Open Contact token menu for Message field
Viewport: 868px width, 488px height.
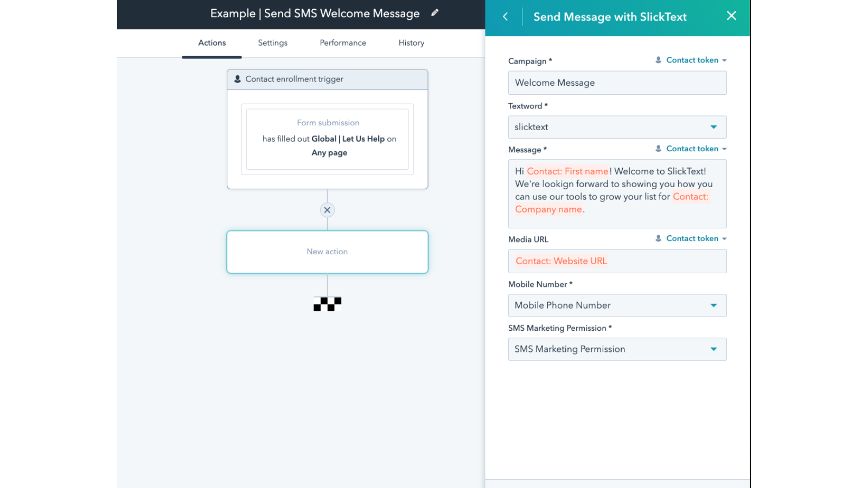691,149
